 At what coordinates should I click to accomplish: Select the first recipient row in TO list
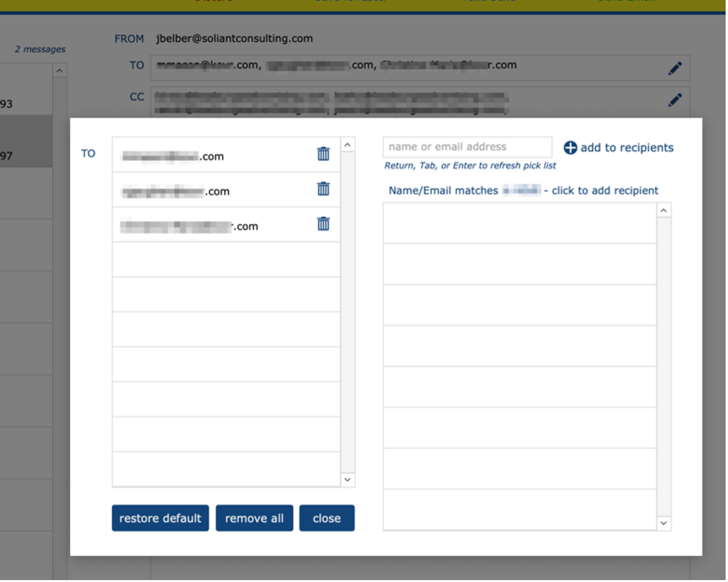(x=226, y=154)
